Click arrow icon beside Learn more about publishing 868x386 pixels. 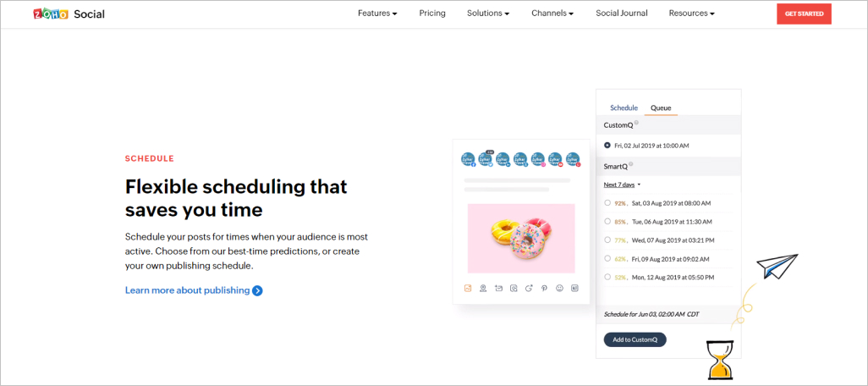click(257, 290)
